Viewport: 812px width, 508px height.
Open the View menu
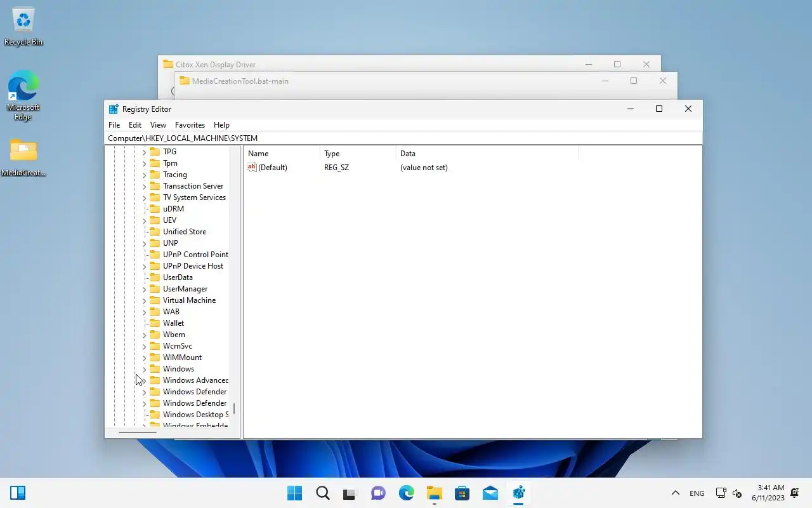point(158,125)
